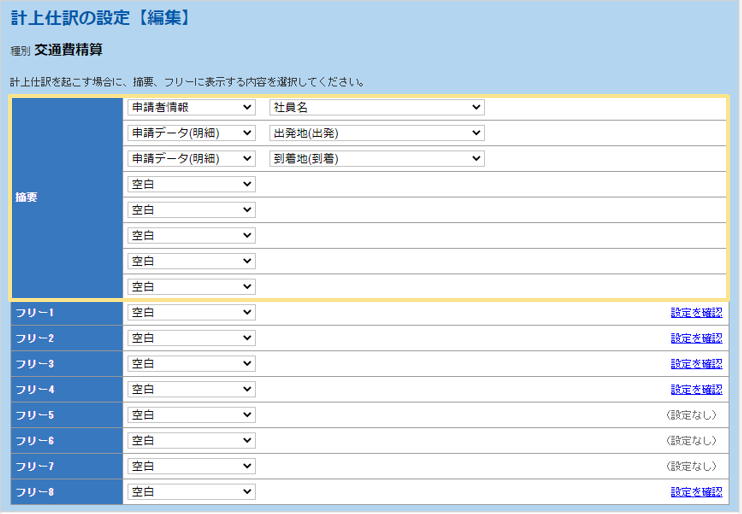Open the 申請者情報 dropdown in 摘要

click(191, 107)
